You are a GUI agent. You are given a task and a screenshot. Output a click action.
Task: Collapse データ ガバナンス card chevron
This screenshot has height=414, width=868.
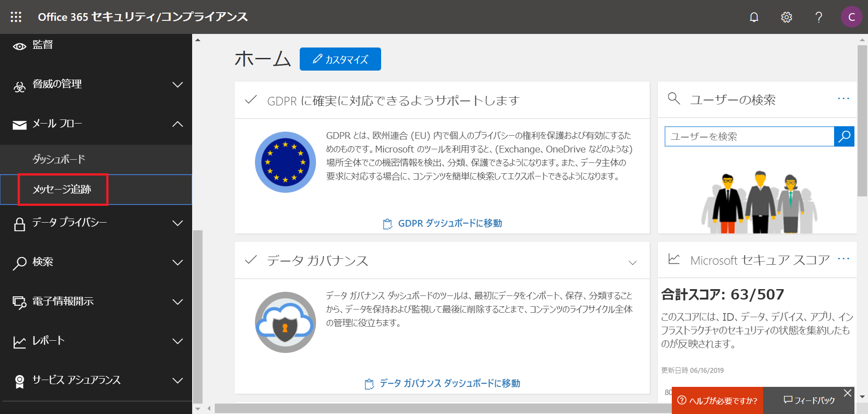click(632, 262)
